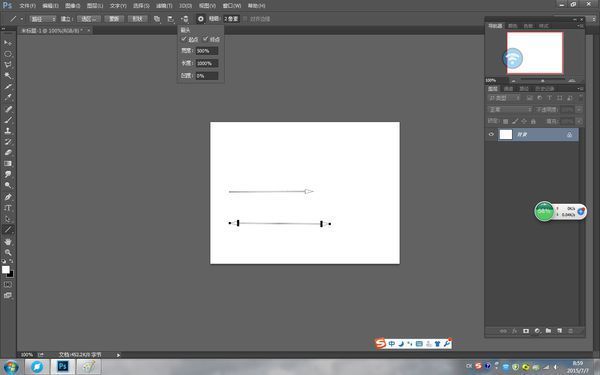Open the Navigator panel flyout menu
600x375 pixels.
(580, 26)
